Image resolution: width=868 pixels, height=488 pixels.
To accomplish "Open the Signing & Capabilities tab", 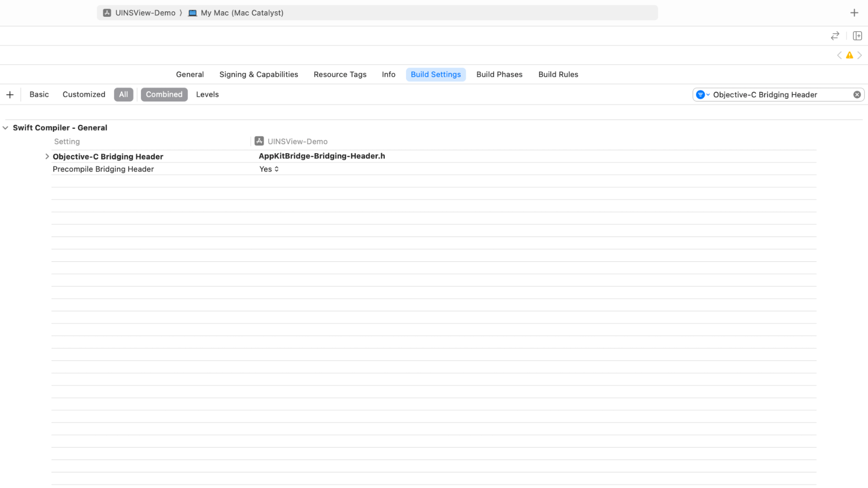I will tap(259, 75).
